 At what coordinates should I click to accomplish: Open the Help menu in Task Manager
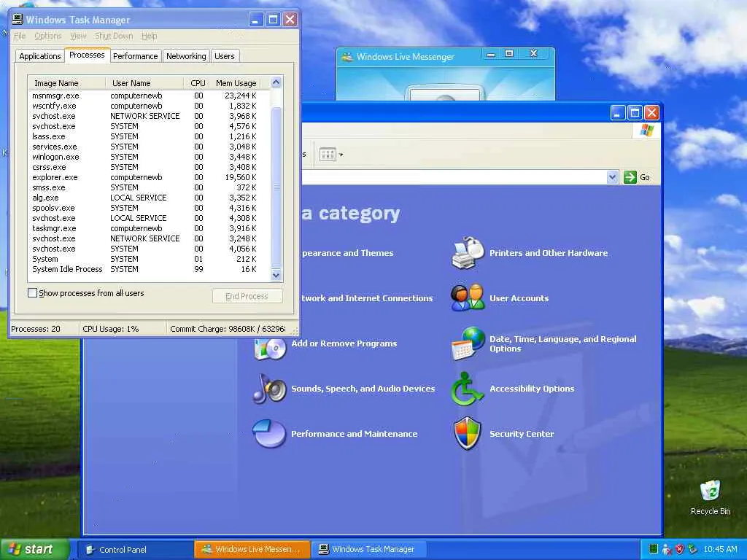click(x=149, y=36)
